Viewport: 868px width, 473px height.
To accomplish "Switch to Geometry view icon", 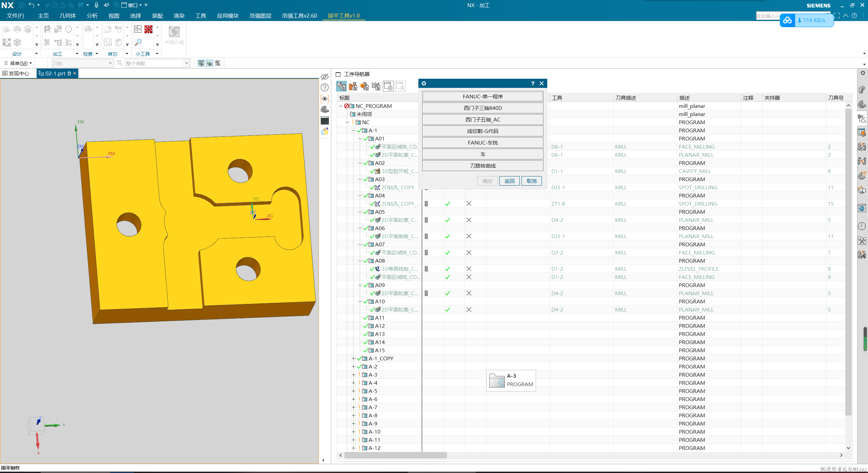I will (364, 87).
